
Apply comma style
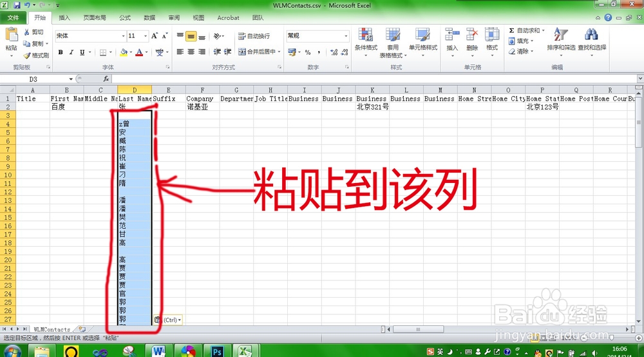(319, 52)
